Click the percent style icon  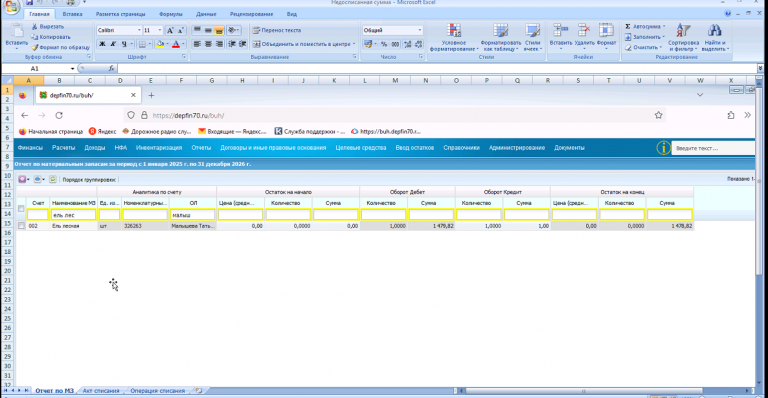coord(384,44)
